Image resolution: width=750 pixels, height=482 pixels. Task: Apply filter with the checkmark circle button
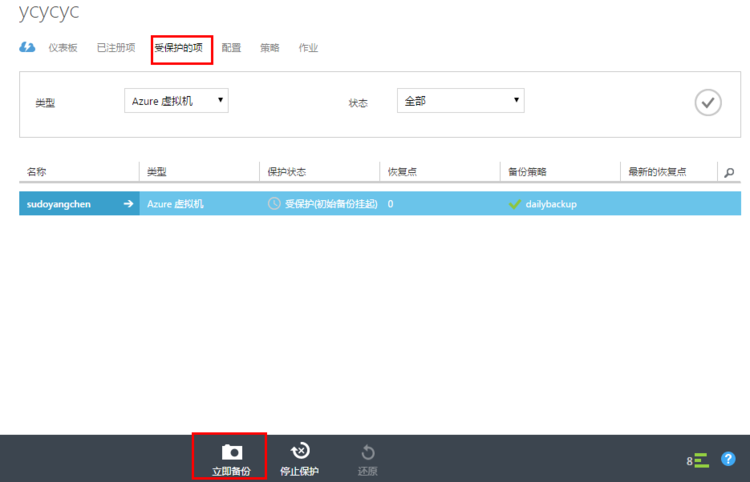coord(708,102)
